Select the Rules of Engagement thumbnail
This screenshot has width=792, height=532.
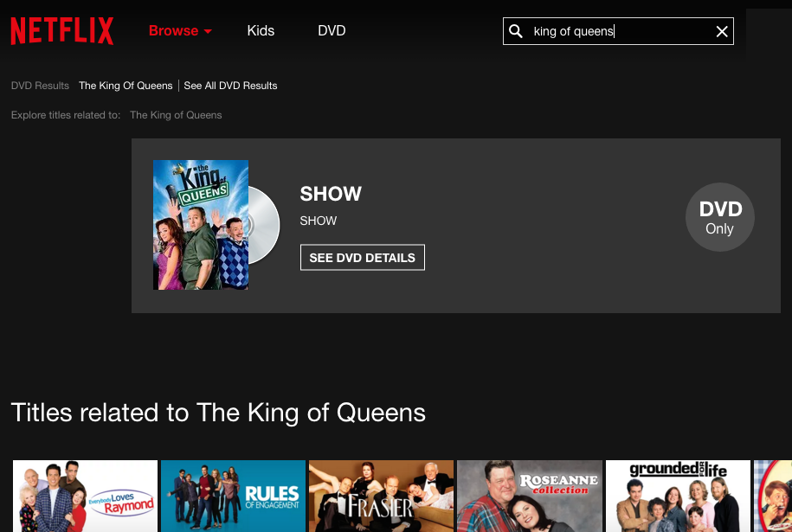point(233,496)
